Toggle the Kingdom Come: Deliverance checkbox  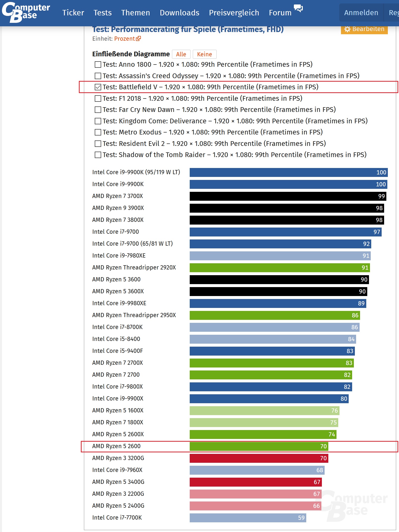point(98,121)
